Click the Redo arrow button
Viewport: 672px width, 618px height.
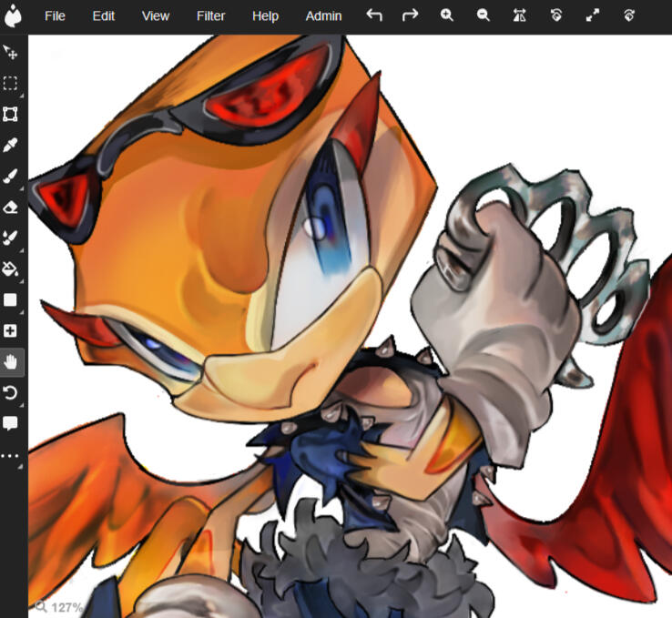[x=410, y=15]
